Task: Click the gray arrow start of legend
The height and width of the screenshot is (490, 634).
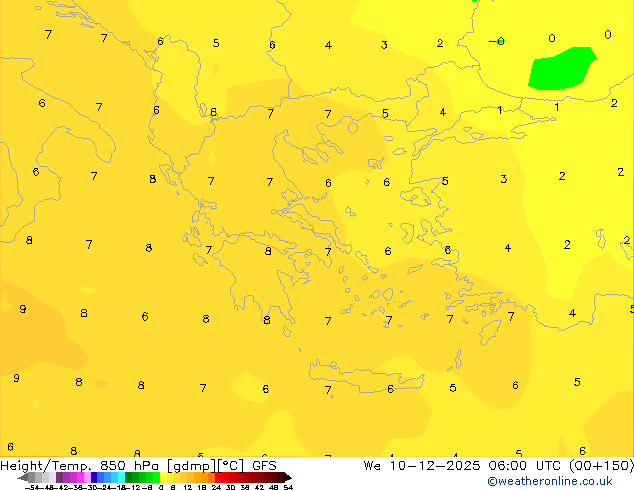Action: (x=22, y=477)
